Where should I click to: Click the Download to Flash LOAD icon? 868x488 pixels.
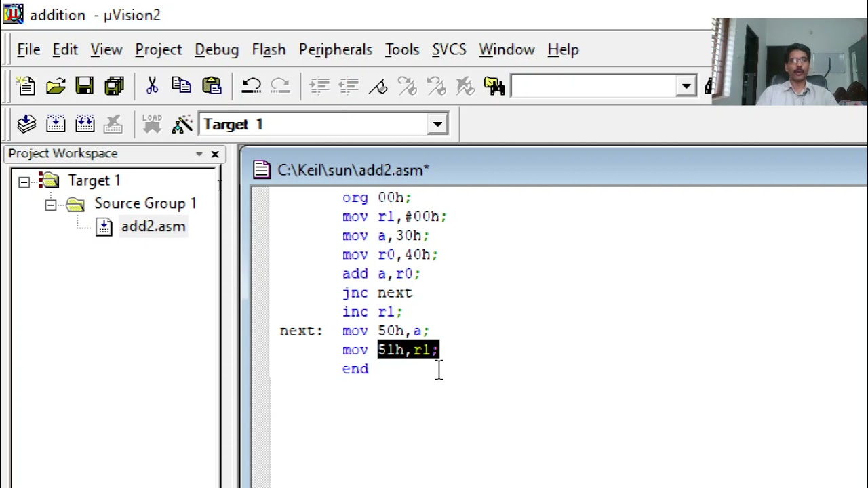coord(152,124)
